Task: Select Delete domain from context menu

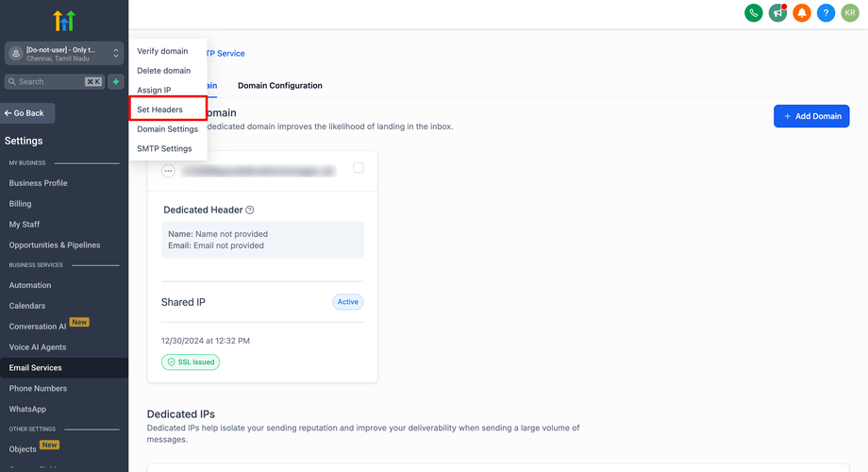Action: coord(163,71)
